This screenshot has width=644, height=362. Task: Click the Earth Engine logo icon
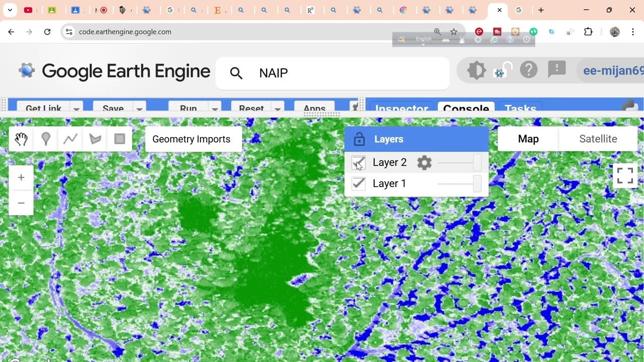tap(27, 70)
